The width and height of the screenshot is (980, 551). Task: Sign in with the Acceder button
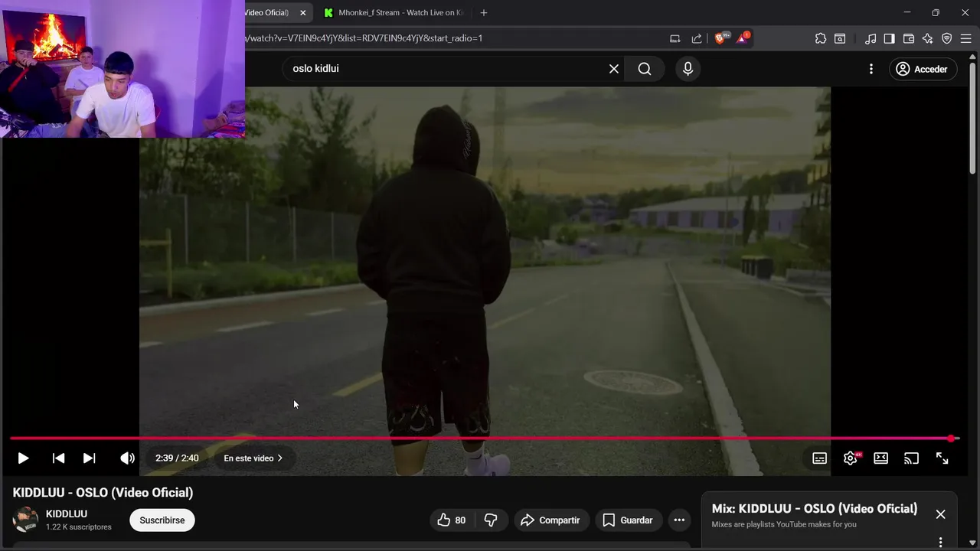click(x=922, y=69)
